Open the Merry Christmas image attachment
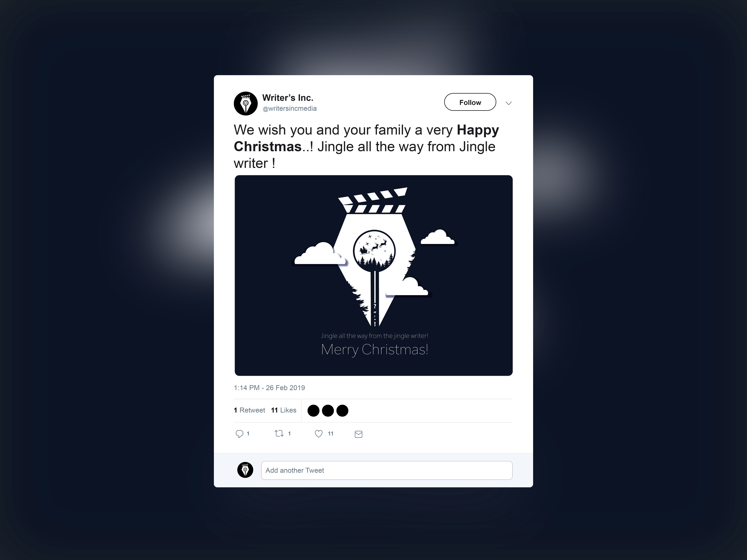 [x=373, y=275]
